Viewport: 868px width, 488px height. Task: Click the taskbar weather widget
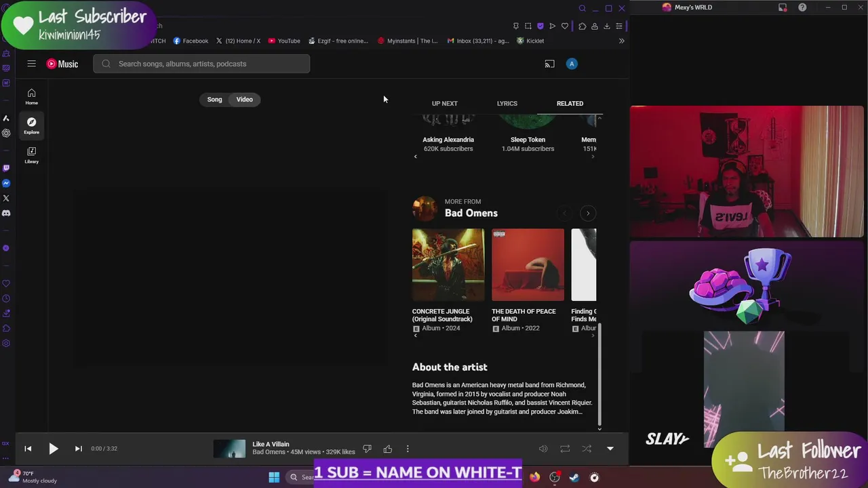point(34,477)
